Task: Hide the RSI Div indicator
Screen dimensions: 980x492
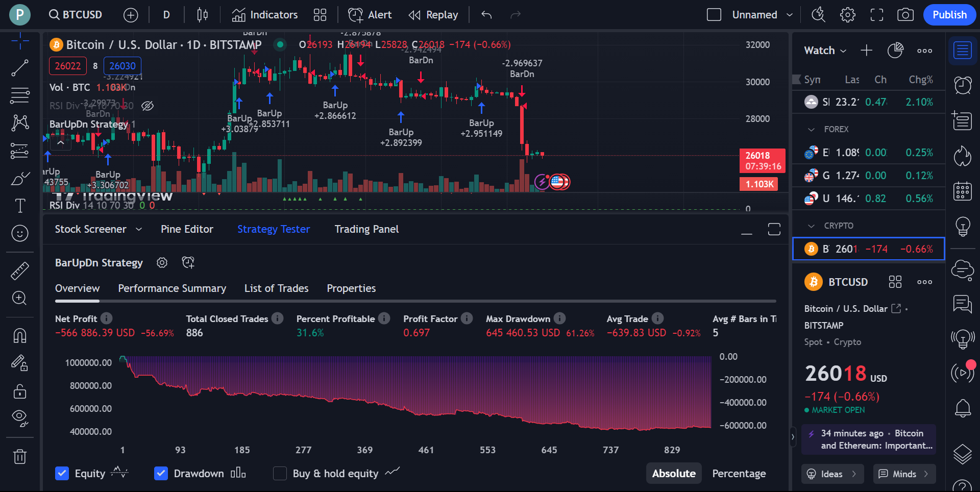Action: [148, 106]
